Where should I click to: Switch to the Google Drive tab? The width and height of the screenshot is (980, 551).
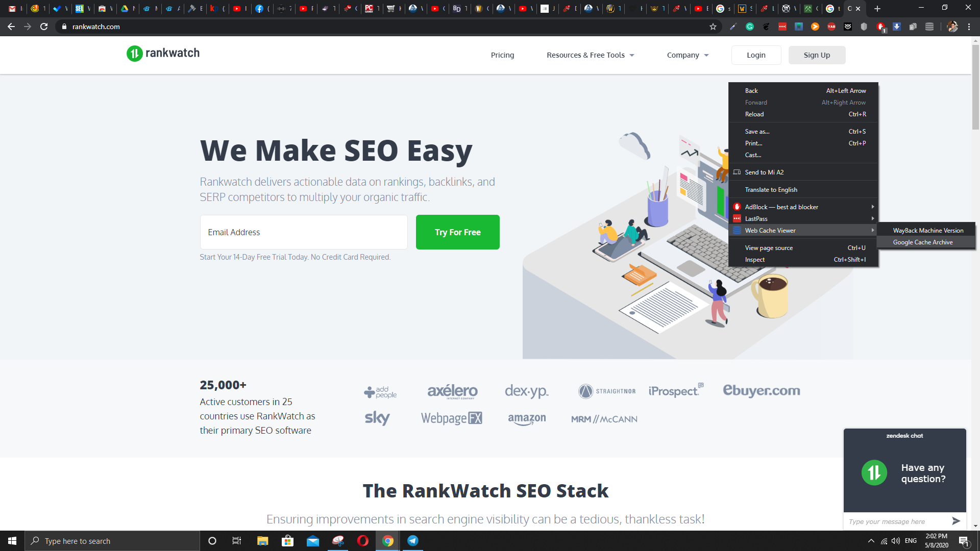click(x=125, y=9)
